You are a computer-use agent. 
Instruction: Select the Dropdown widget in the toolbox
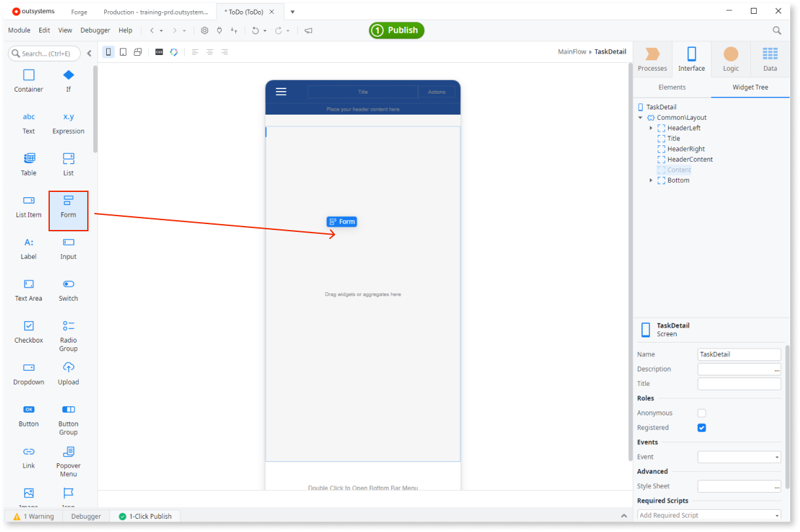click(x=28, y=373)
